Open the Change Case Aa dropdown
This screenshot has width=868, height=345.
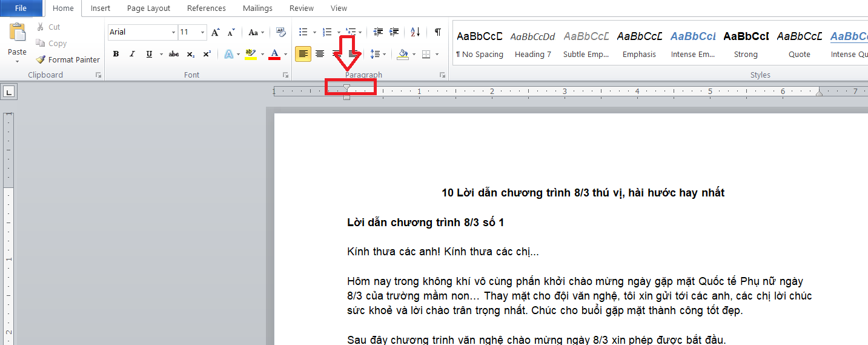pos(256,32)
